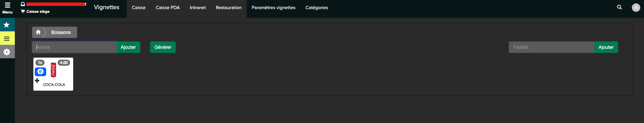Focus the Famille input field

552,47
